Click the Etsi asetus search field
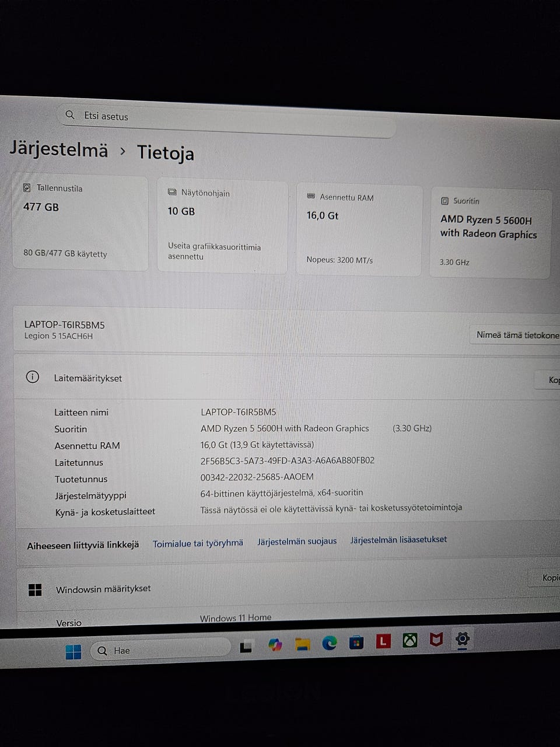Screen dimensions: 560x747 tap(228, 121)
